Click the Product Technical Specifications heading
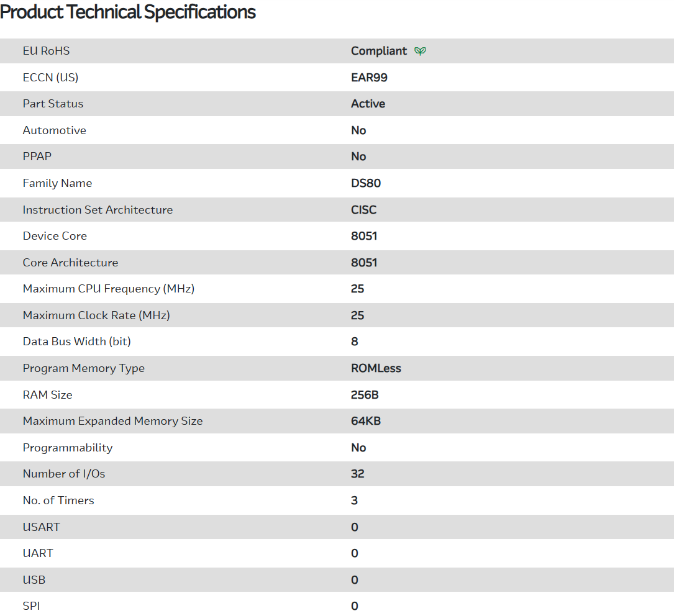Image resolution: width=674 pixels, height=616 pixels. pos(128,12)
